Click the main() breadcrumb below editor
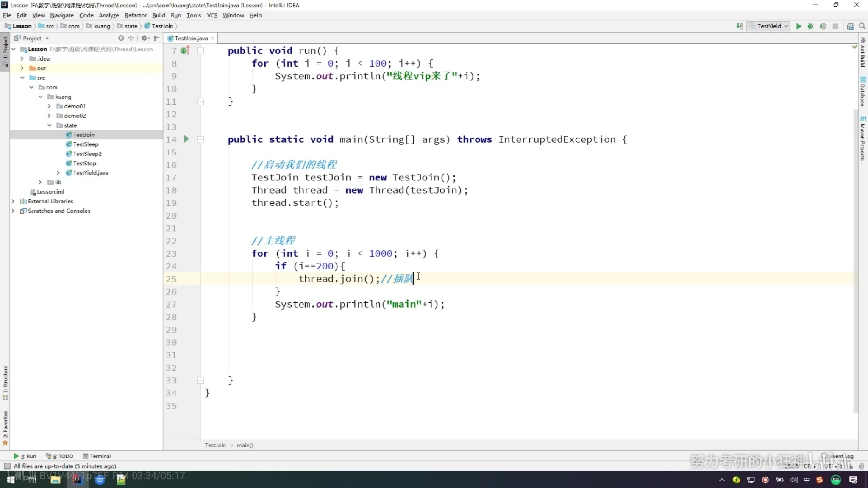The height and width of the screenshot is (488, 868). (245, 445)
